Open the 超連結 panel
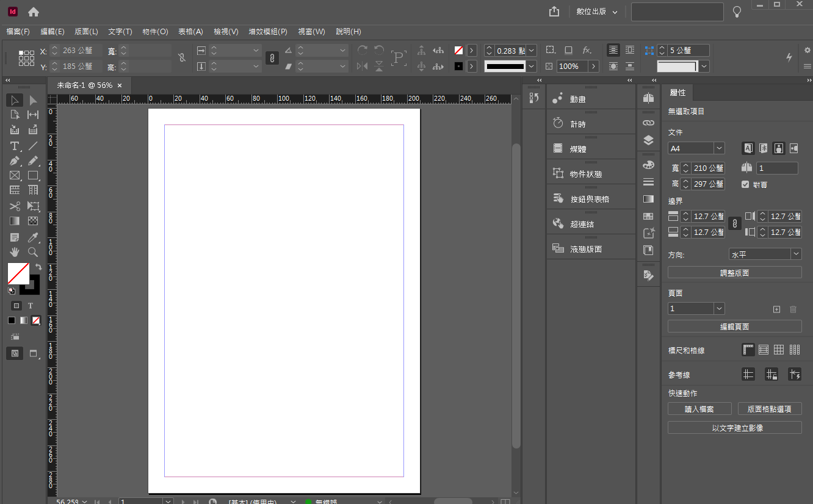813x504 pixels. click(591, 224)
